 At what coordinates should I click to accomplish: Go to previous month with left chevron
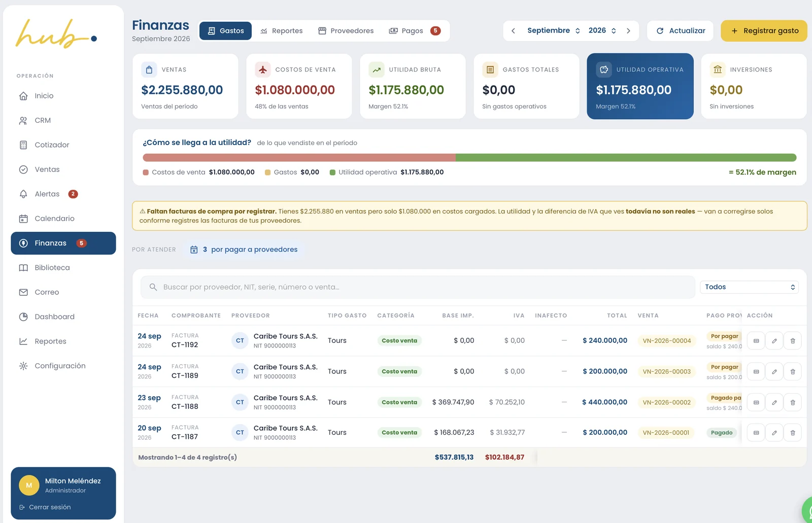click(x=513, y=31)
